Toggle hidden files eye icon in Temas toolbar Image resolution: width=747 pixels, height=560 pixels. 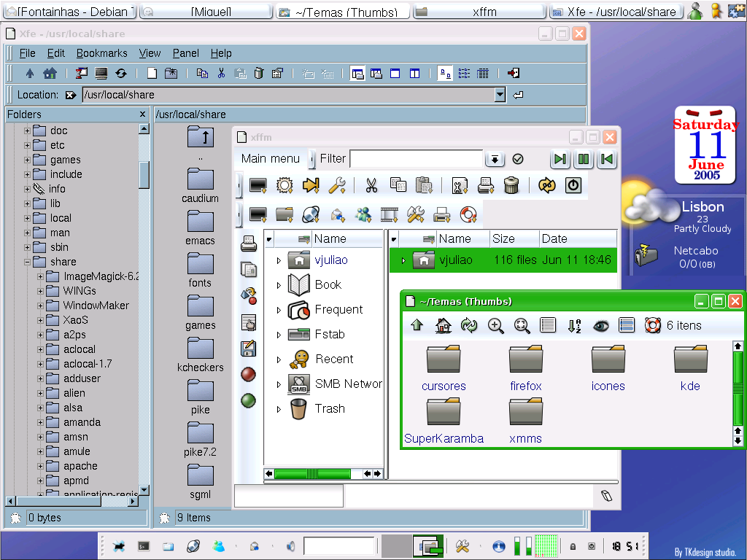[601, 326]
